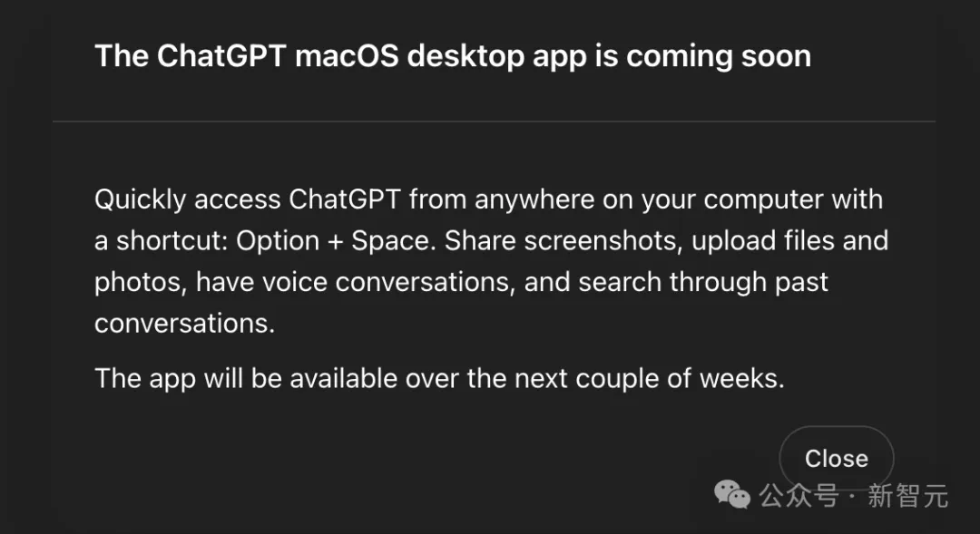
Task: Click the 公众号 watermark text
Action: (x=799, y=496)
